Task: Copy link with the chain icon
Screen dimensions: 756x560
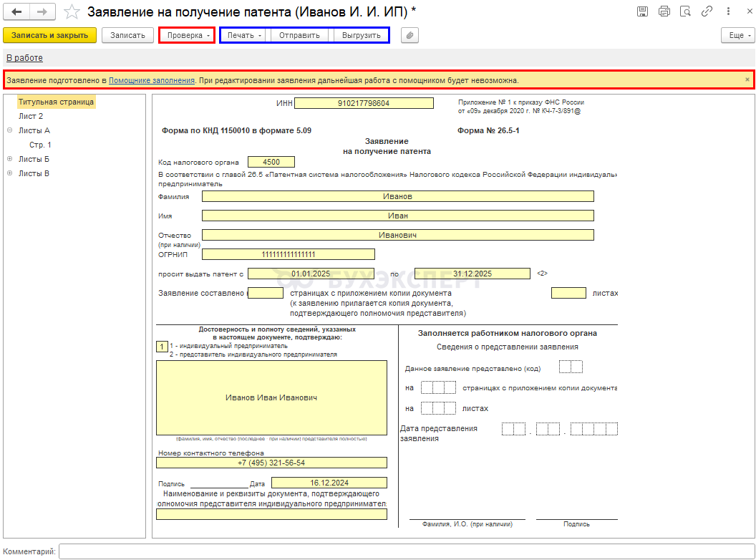Action: (707, 11)
